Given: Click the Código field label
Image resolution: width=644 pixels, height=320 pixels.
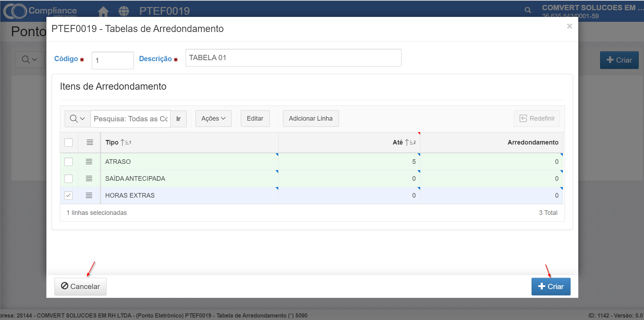Looking at the screenshot, I should coord(66,59).
